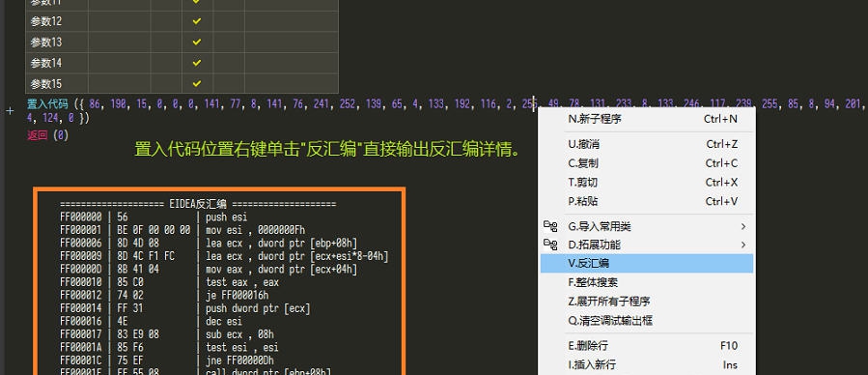This screenshot has width=868, height=375.
Task: Click the EIDEA反汇编 header text
Action: pyautogui.click(x=198, y=204)
